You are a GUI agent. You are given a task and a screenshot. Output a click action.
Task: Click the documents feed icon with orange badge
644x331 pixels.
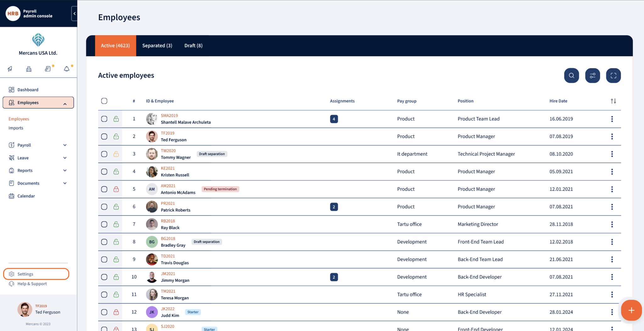click(x=48, y=69)
